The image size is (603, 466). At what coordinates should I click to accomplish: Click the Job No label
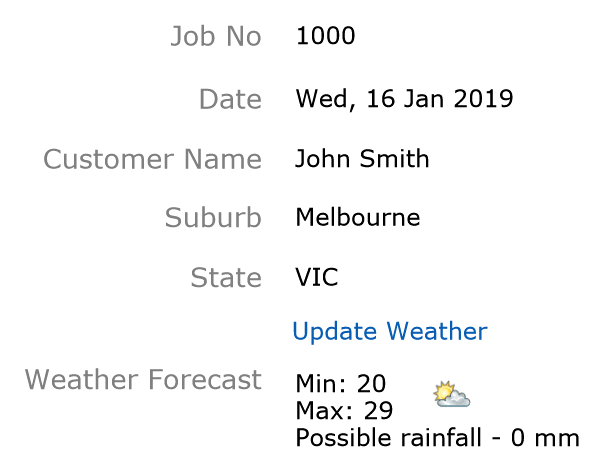tap(216, 36)
